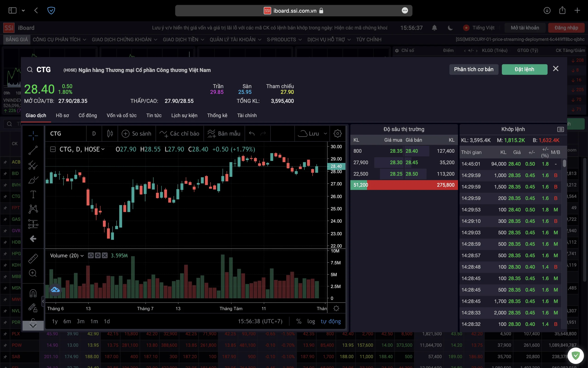Switch language Tiếng Việt
The image size is (588, 368).
click(x=479, y=28)
